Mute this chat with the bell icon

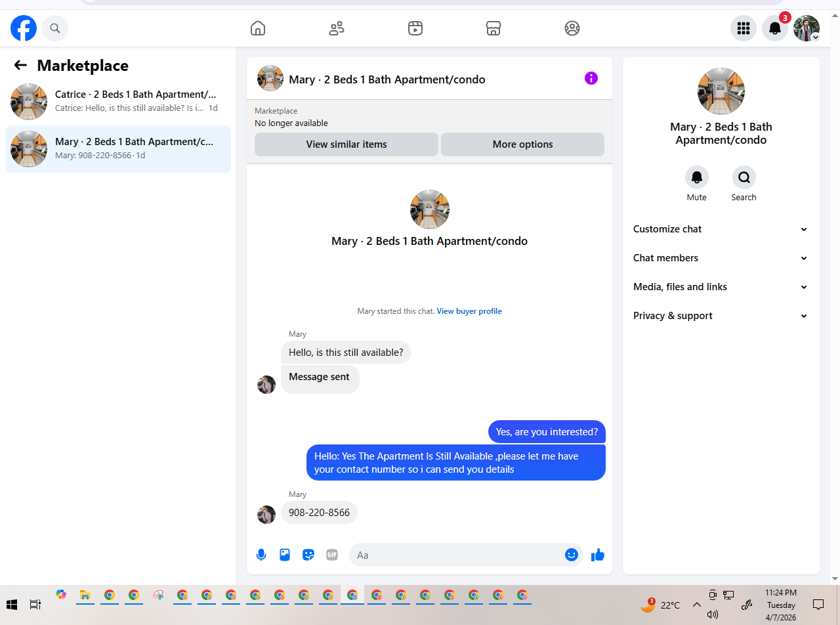tap(697, 177)
